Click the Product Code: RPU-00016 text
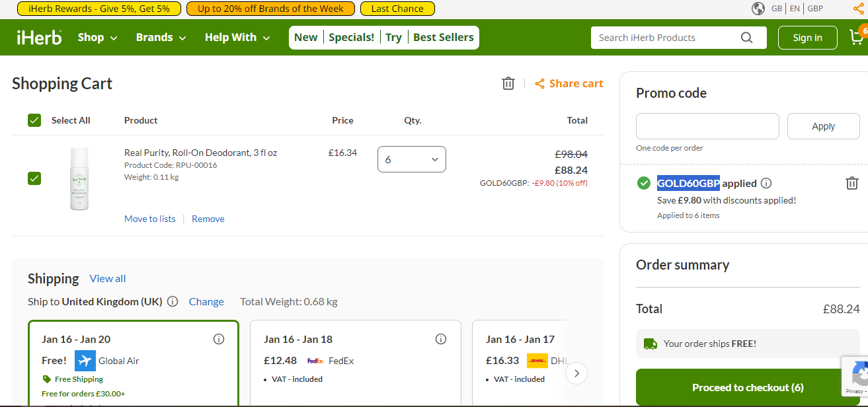868x407 pixels. 171,165
